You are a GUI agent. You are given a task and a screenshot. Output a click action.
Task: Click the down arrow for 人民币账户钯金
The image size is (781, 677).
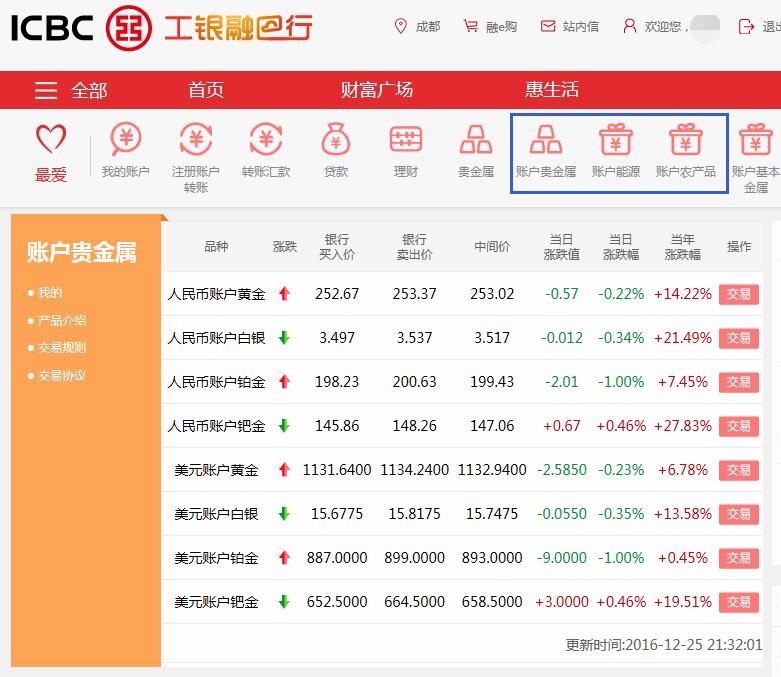(x=284, y=426)
